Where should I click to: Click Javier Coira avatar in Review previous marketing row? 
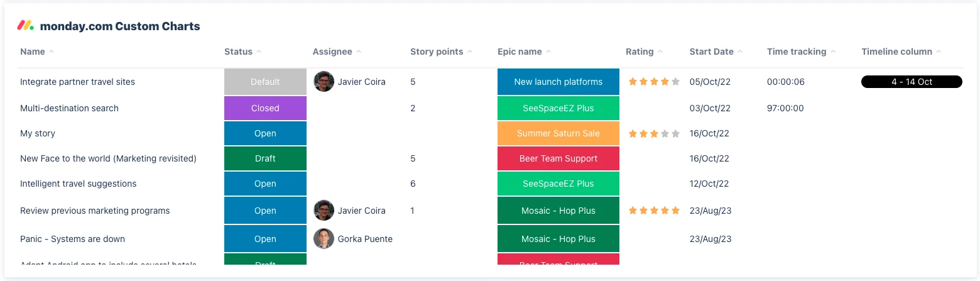coord(324,211)
